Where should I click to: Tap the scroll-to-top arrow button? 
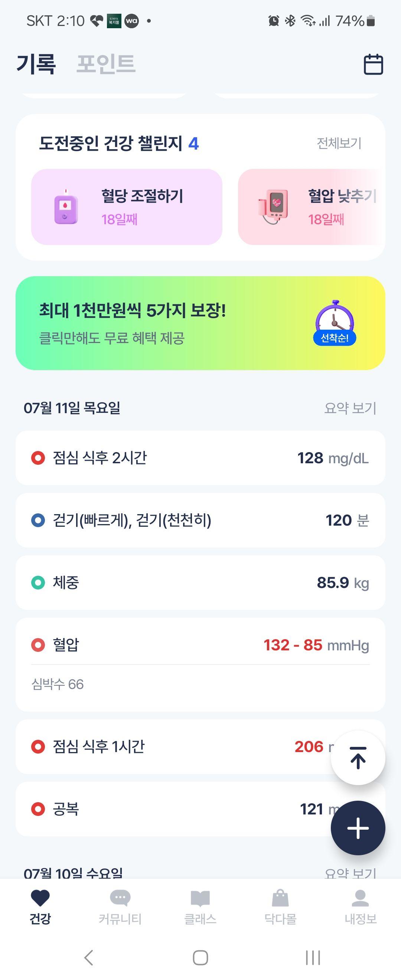[358, 757]
